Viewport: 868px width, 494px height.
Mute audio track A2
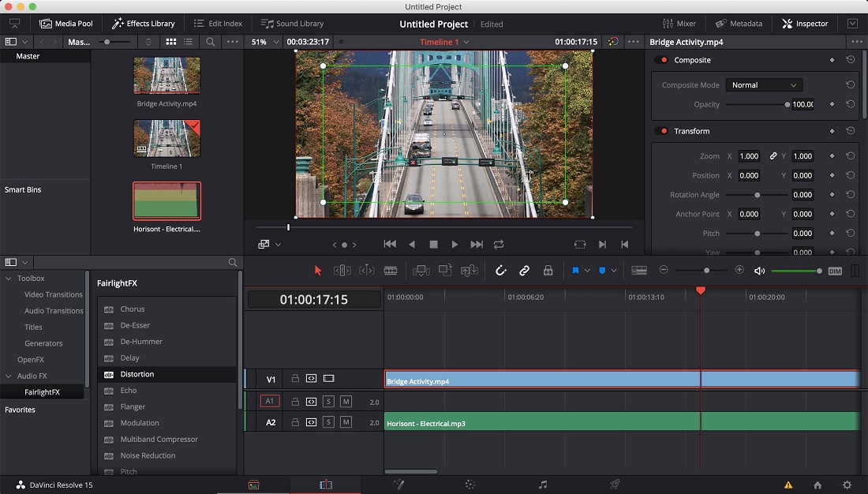click(x=346, y=422)
